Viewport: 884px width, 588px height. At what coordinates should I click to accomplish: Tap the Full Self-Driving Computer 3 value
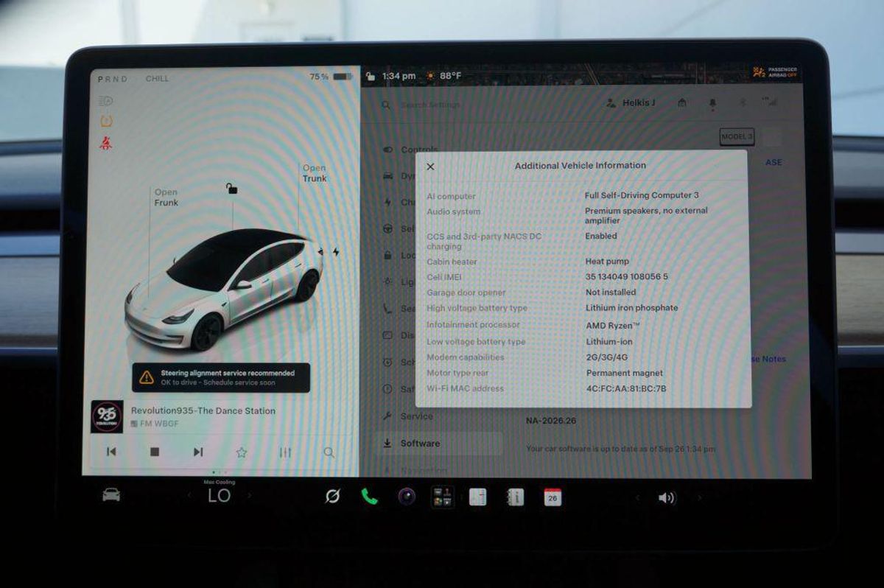(x=642, y=195)
